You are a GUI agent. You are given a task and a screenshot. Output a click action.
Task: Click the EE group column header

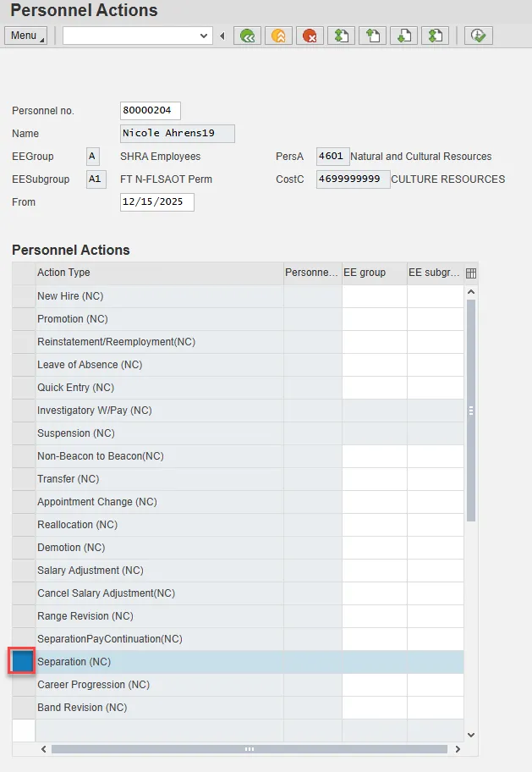pos(374,273)
